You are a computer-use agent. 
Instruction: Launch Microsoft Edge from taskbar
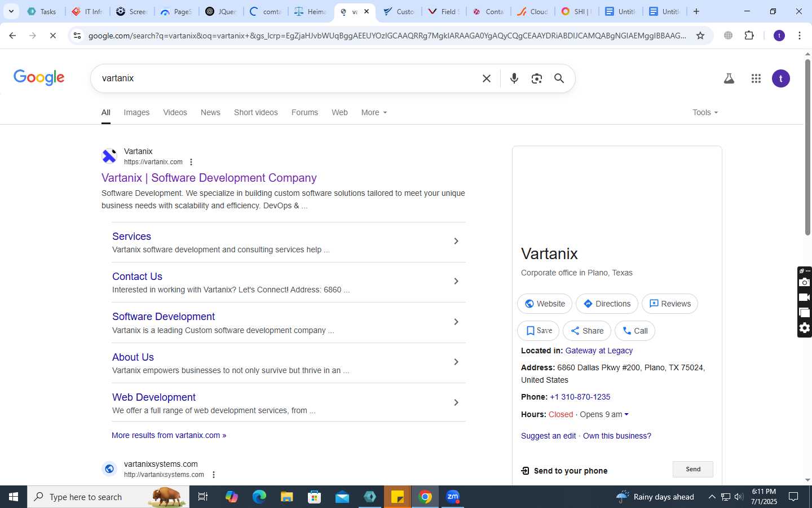259,497
